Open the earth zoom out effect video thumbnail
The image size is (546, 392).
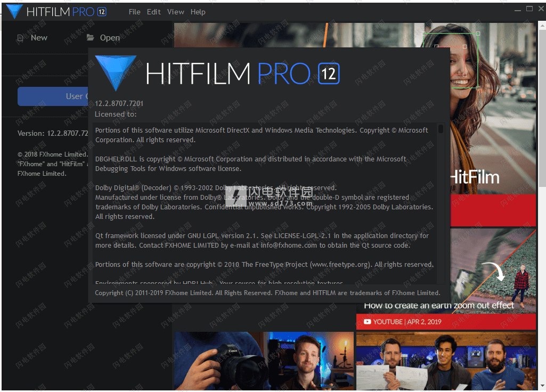tap(493, 270)
